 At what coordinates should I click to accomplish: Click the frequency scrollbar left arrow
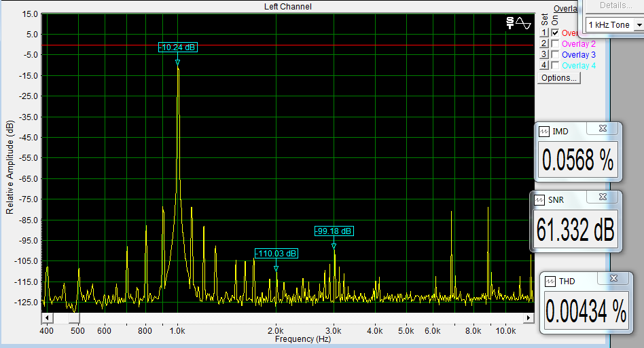[47, 317]
